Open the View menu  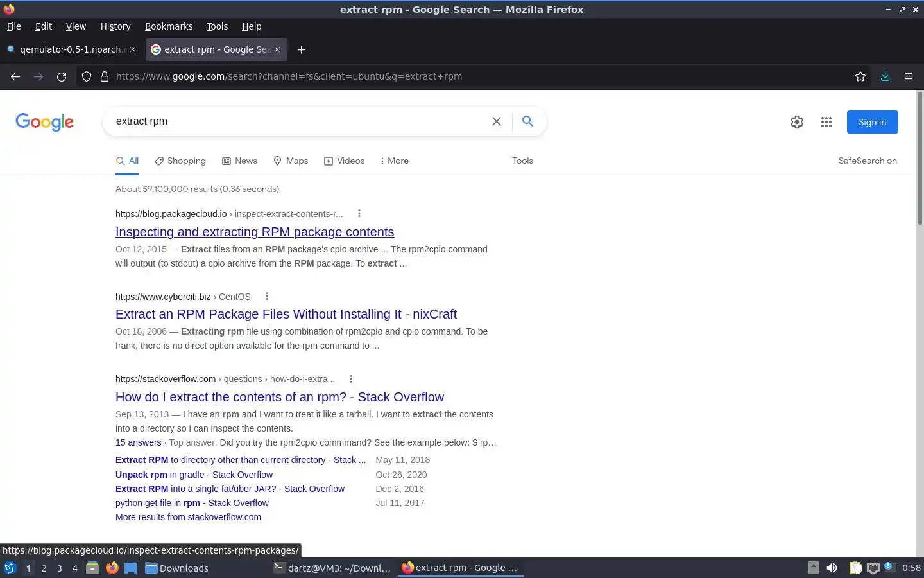(76, 26)
